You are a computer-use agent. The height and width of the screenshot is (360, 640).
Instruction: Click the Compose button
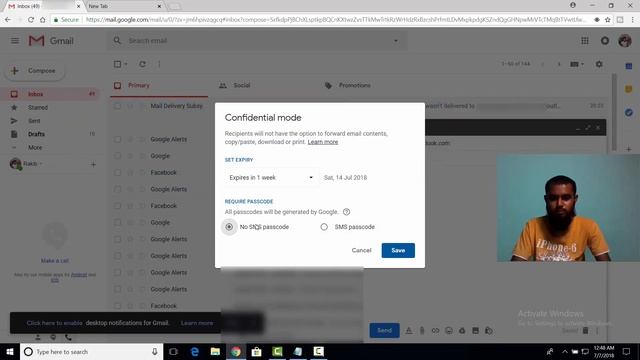click(35, 71)
